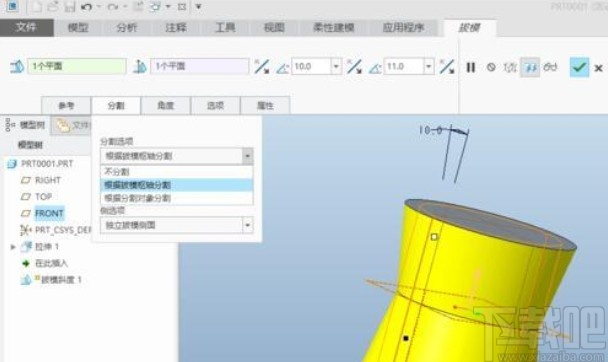Viewport: 608px width, 362px height.
Task: Select the 拔模 ribbon tab
Action: point(469,28)
